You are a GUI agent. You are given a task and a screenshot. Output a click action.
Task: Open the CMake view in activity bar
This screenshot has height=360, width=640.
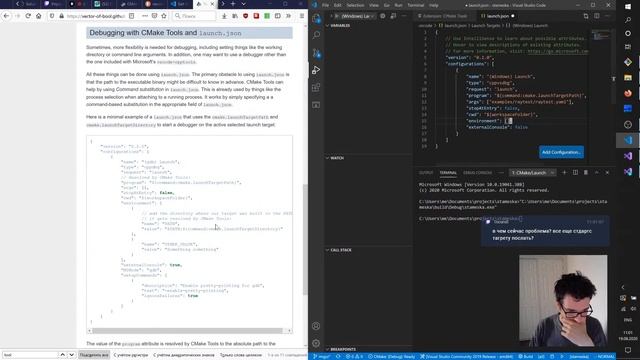[x=316, y=105]
